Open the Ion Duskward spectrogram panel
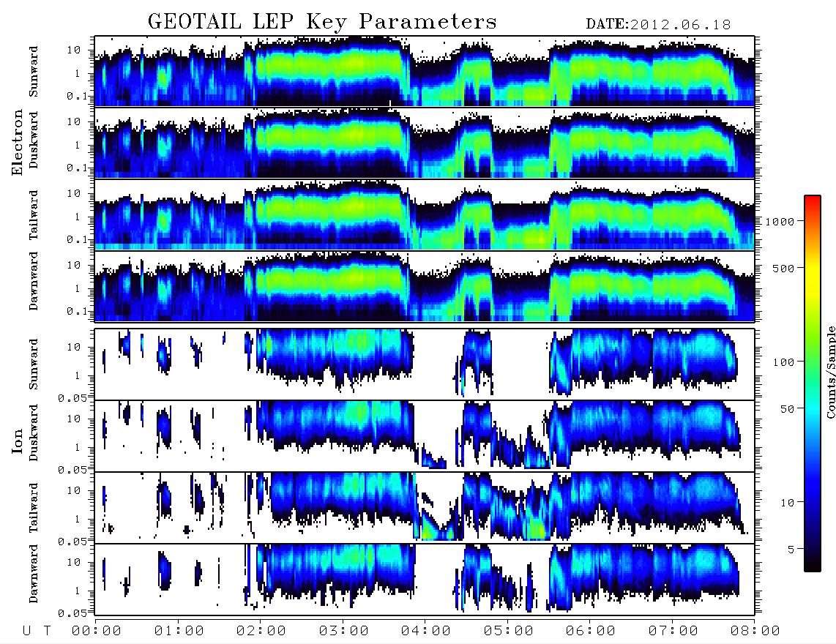This screenshot has height=644, width=836. [425, 435]
